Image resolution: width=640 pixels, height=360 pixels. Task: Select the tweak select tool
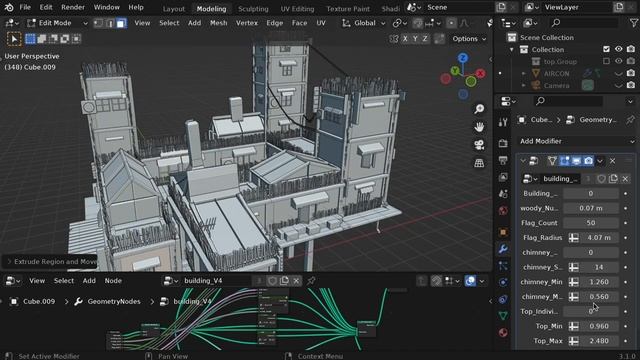14,39
